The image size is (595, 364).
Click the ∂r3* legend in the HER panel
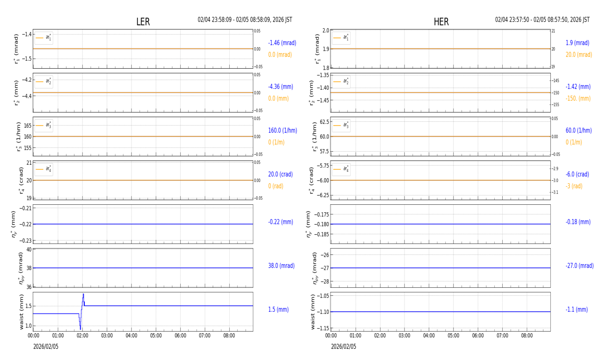click(x=341, y=126)
